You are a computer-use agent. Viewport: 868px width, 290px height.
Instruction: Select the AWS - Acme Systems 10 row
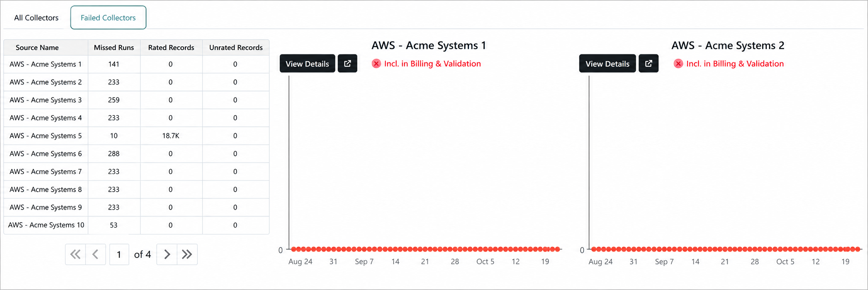coord(136,225)
